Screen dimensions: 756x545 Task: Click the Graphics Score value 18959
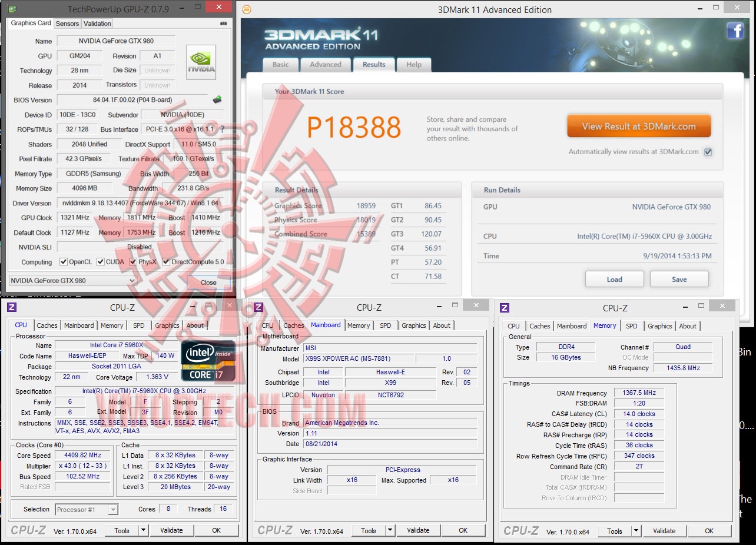(366, 206)
